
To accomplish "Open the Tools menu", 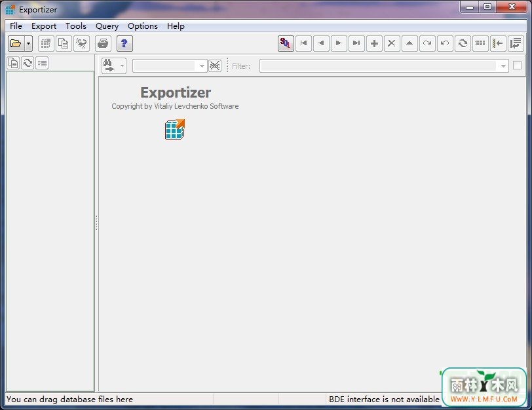I will (76, 26).
